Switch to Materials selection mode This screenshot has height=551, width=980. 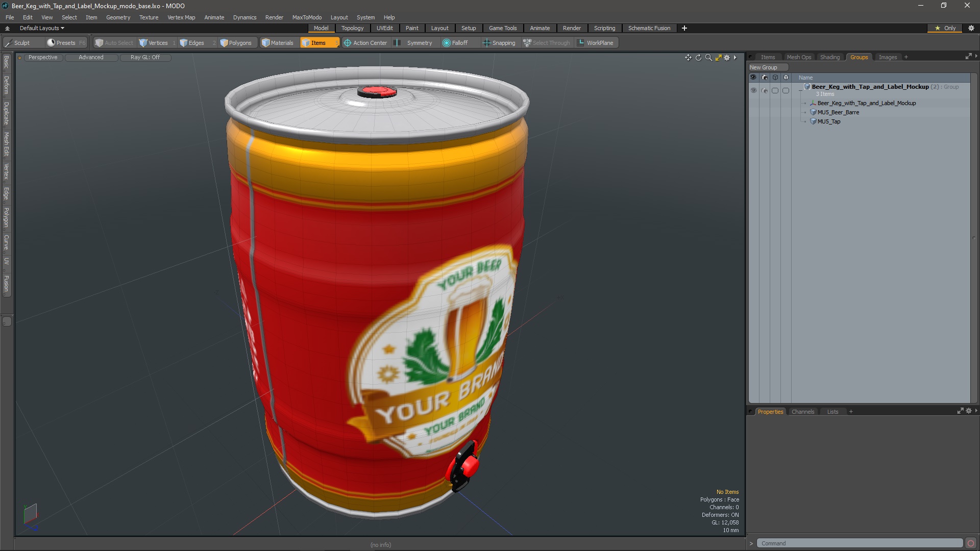click(x=278, y=43)
